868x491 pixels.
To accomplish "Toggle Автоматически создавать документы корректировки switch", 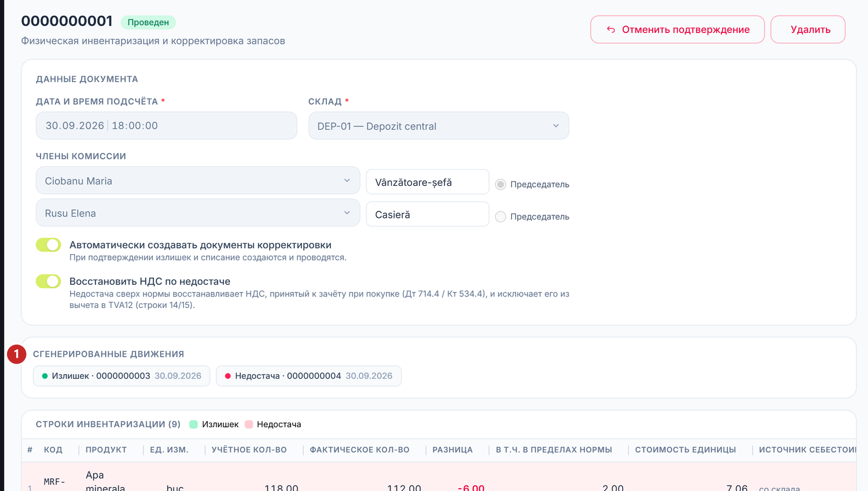I will pos(48,245).
